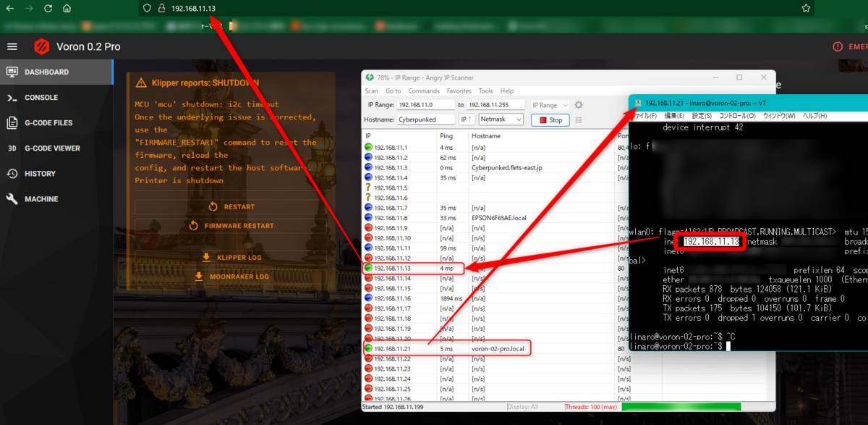868x425 pixels.
Task: Click the browser address bar showing 192.168.11.13
Action: coord(476,9)
